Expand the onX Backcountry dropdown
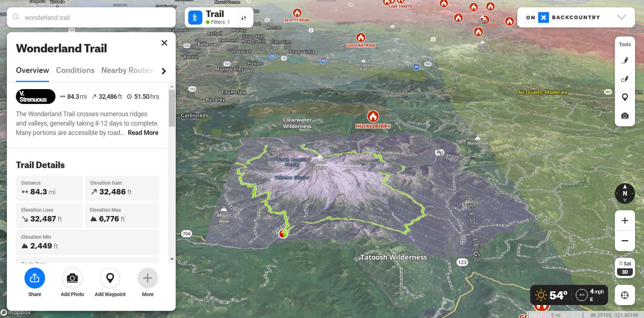 621,17
